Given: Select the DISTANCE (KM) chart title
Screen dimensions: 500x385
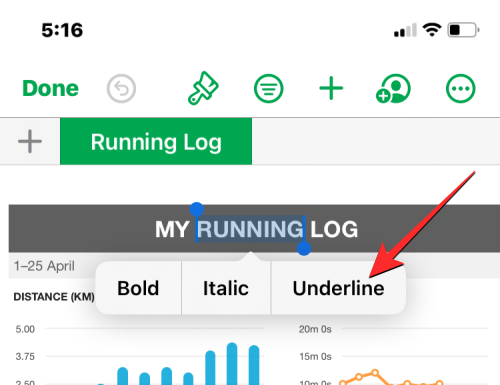Looking at the screenshot, I should coord(54,297).
